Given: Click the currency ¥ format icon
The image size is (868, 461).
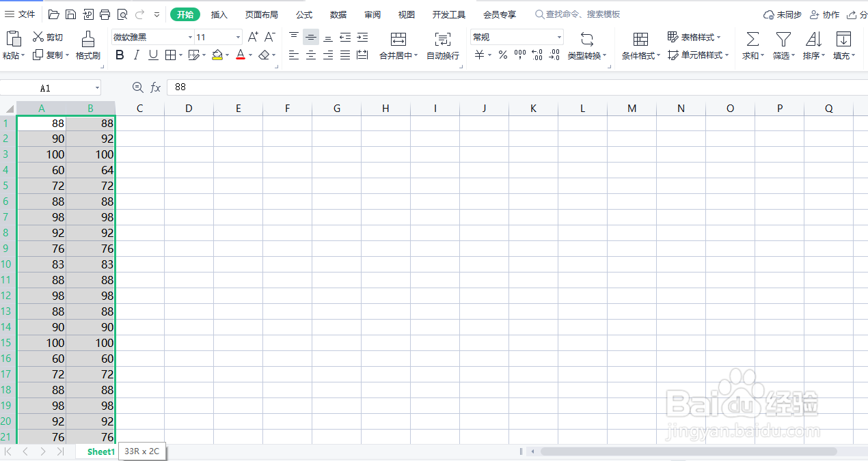Looking at the screenshot, I should click(479, 55).
